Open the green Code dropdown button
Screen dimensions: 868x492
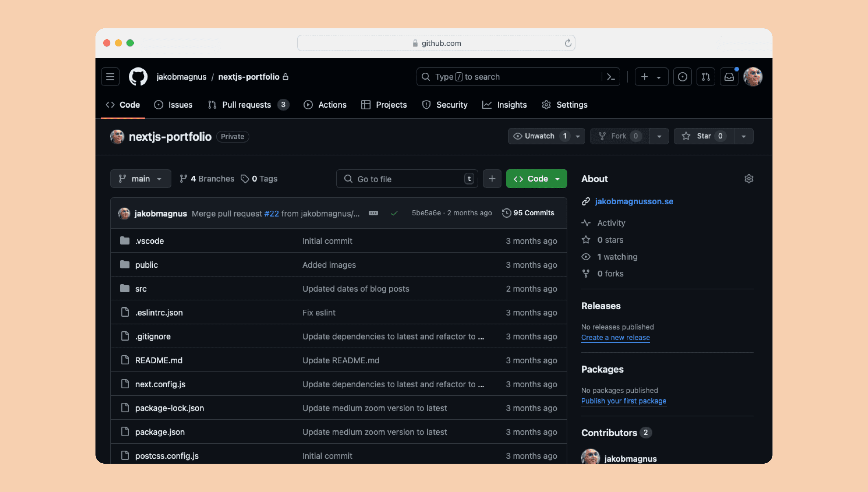click(x=536, y=179)
